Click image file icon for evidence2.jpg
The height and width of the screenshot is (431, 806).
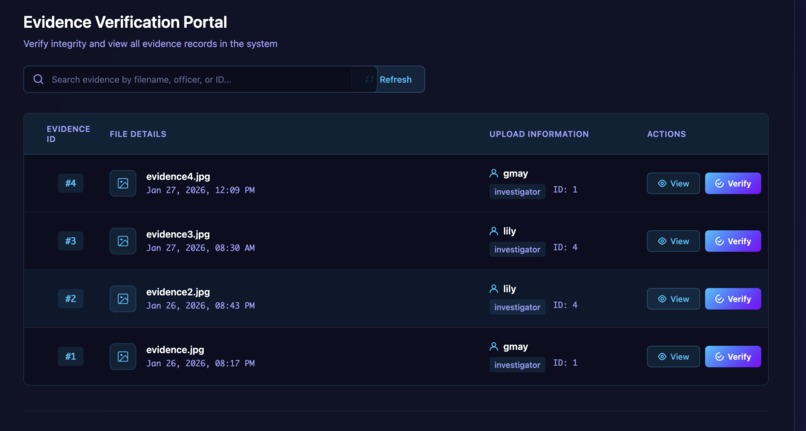[123, 298]
